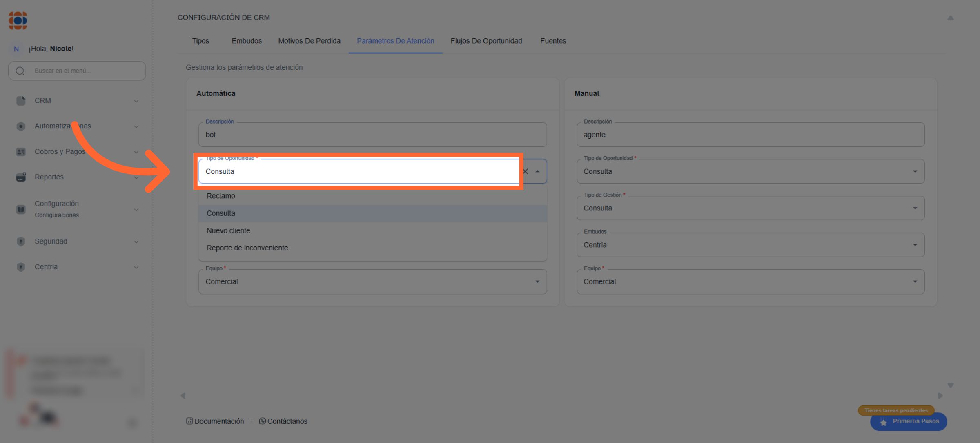This screenshot has width=980, height=443.
Task: Click the Cobros y Pagos icon
Action: (x=21, y=152)
